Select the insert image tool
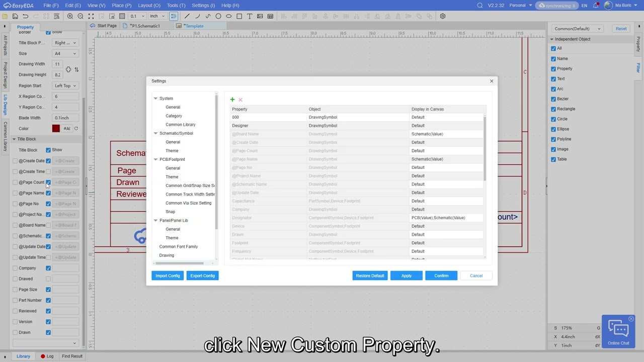644x362 pixels. [x=260, y=16]
